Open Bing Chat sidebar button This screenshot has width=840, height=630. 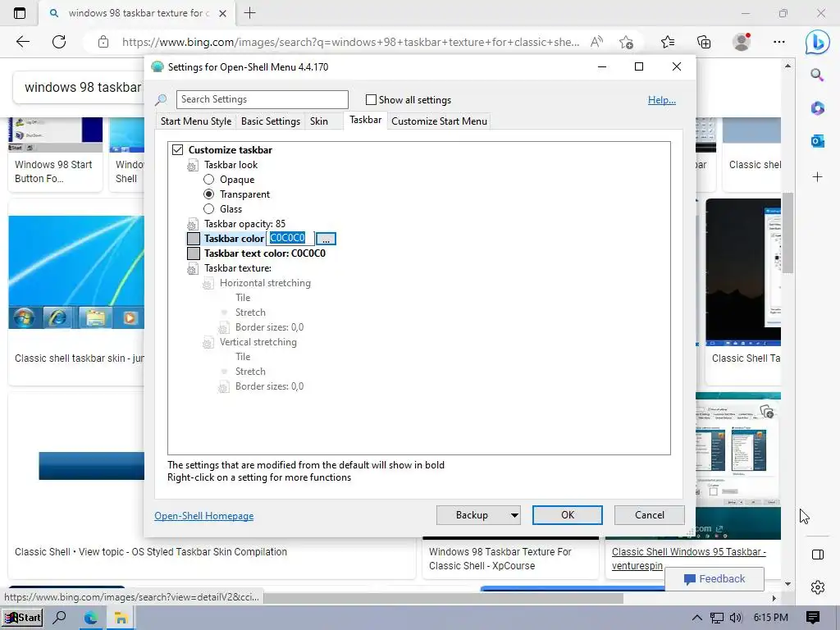point(818,42)
